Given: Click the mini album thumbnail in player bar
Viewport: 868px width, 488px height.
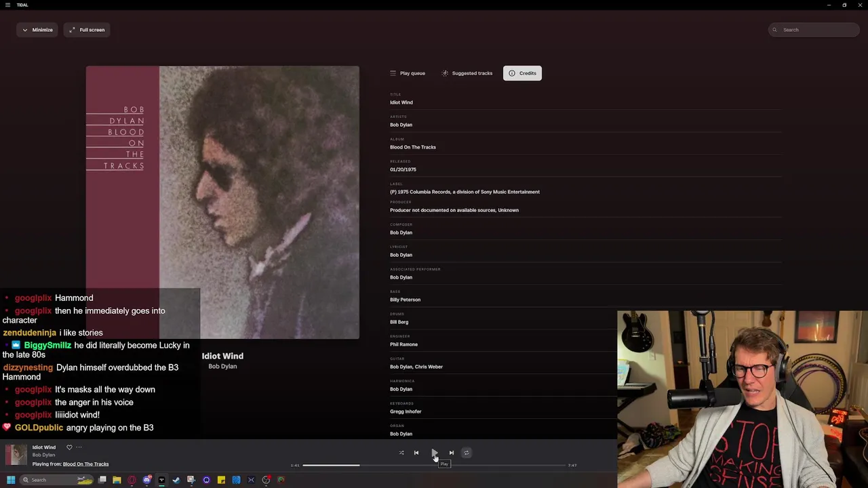Looking at the screenshot, I should coord(16,455).
